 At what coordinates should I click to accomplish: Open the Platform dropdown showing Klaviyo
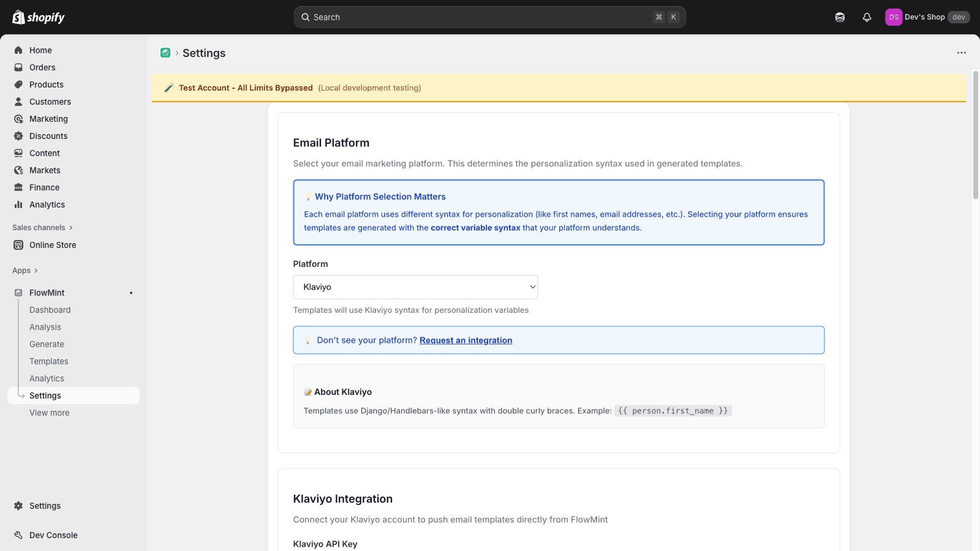point(415,287)
